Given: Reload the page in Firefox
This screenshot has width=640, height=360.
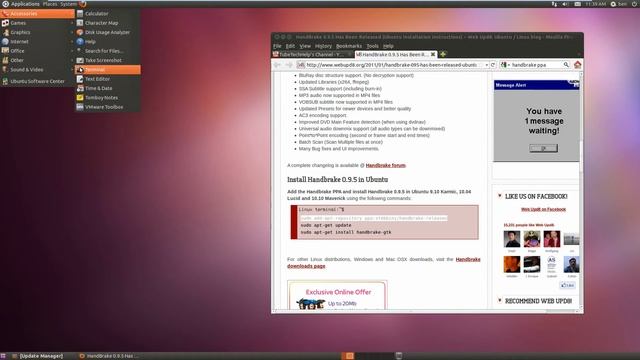Looking at the screenshot, I should tap(493, 65).
